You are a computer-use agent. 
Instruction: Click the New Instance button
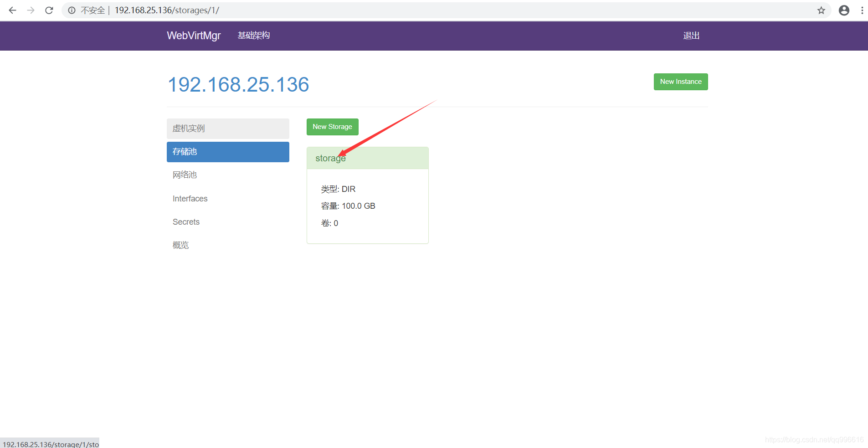[x=681, y=82]
